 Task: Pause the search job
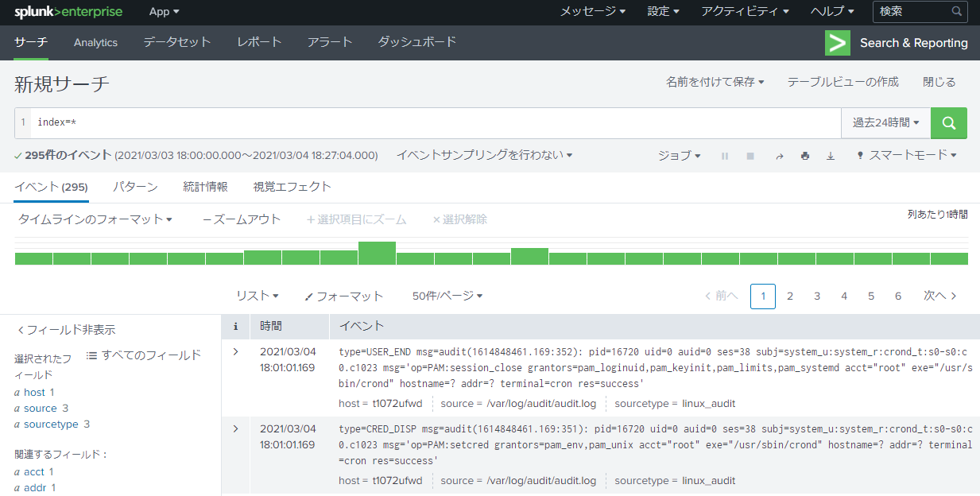point(725,157)
